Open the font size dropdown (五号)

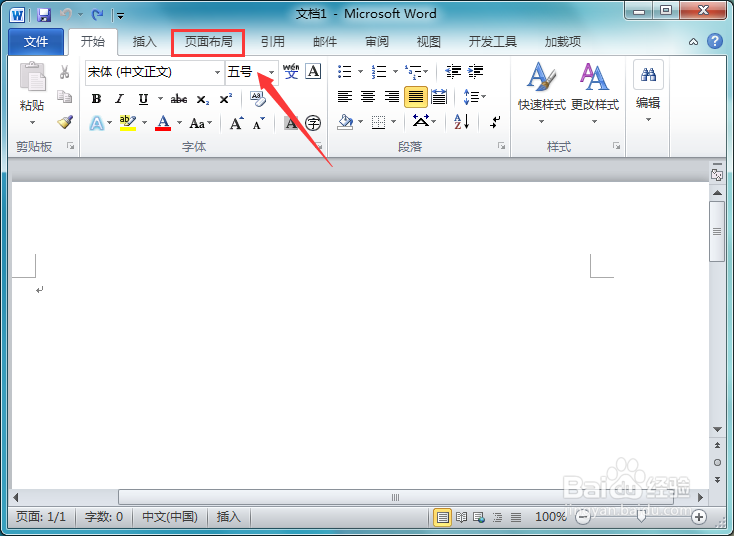pyautogui.click(x=272, y=72)
